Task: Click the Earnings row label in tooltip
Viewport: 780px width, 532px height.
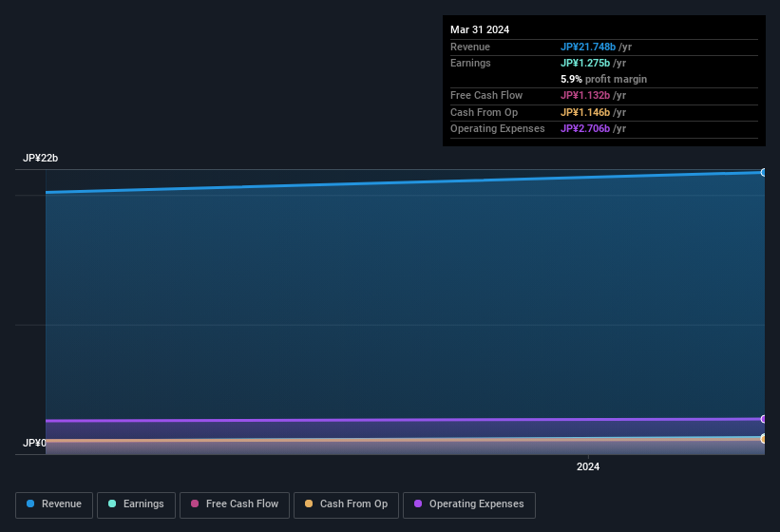Action: coord(470,63)
